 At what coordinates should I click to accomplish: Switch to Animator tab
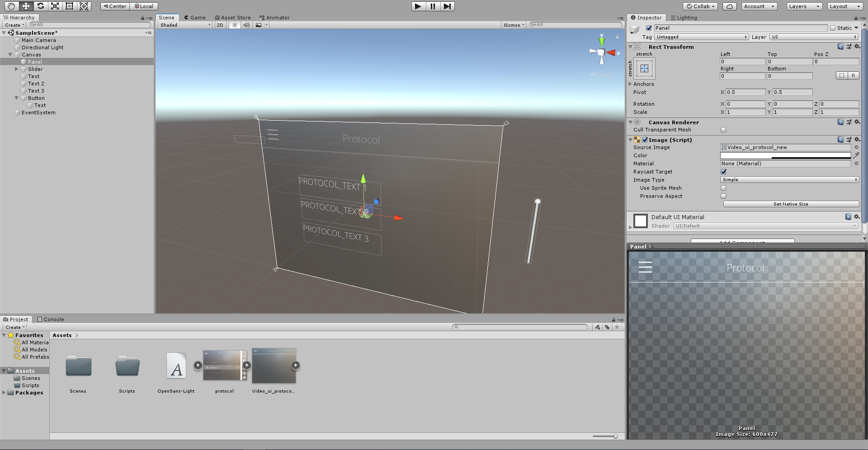(x=274, y=18)
